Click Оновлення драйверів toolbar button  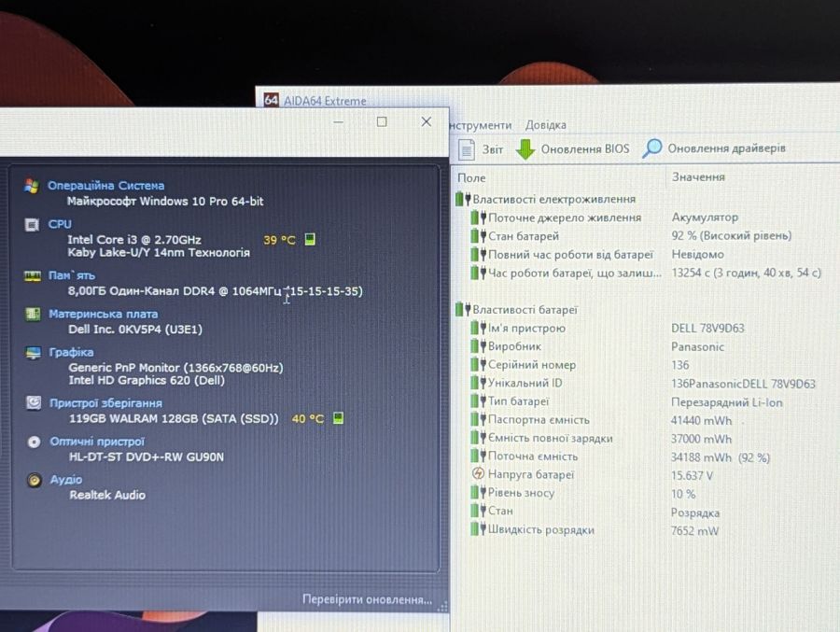point(714,148)
